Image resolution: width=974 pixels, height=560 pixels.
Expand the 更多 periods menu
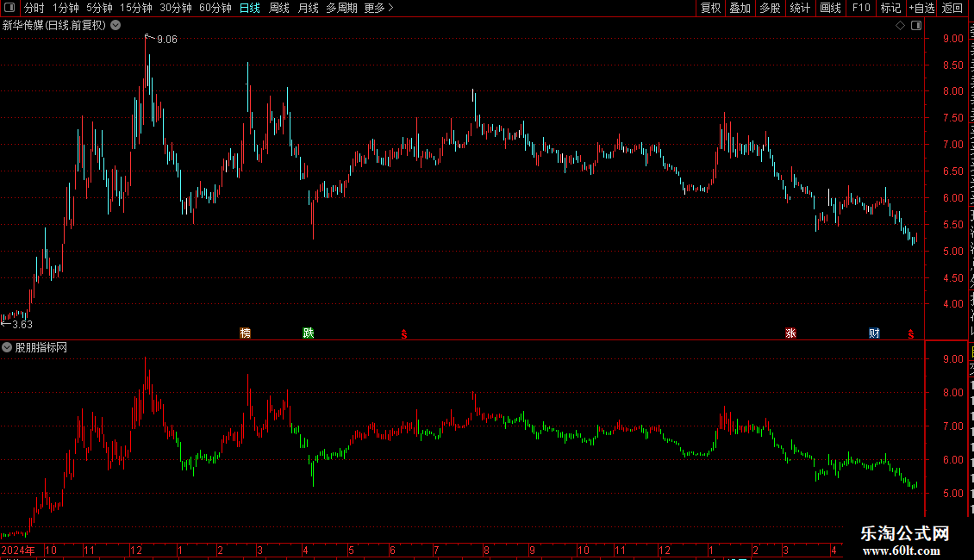378,8
